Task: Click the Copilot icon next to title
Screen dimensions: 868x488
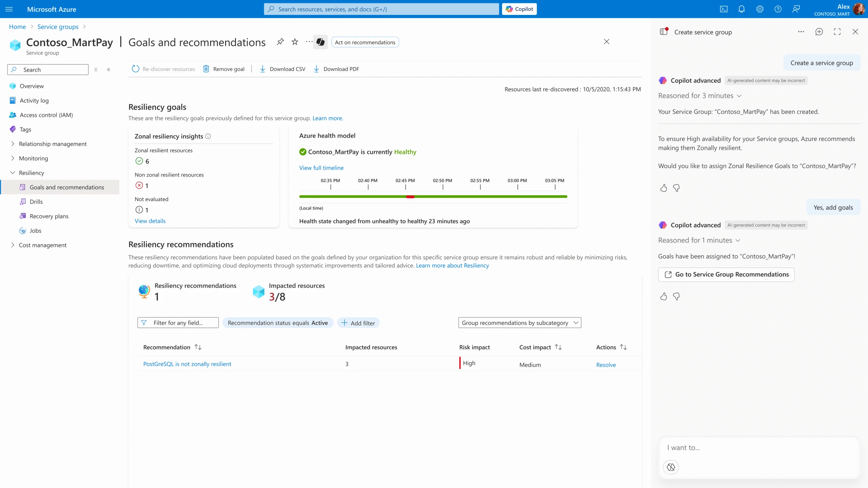Action: (x=320, y=42)
